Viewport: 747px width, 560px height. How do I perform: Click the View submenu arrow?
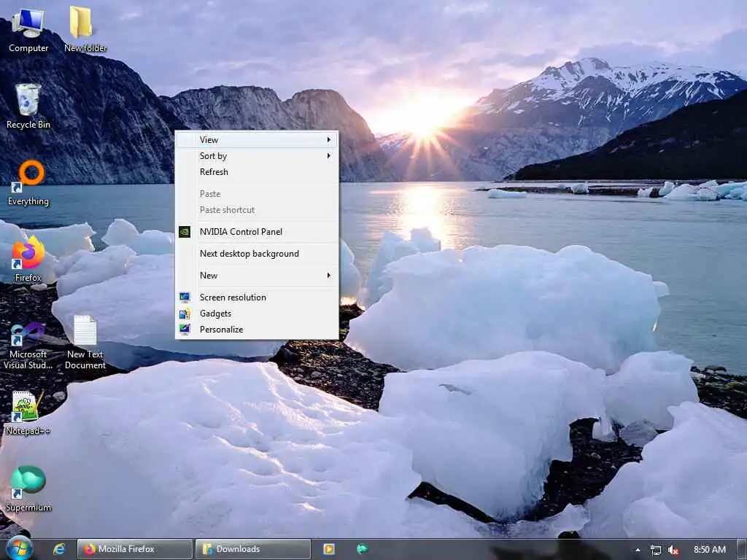[329, 140]
